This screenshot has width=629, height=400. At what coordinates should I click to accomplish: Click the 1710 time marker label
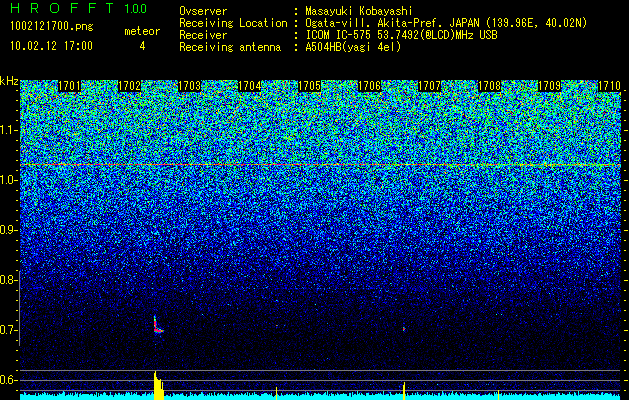[609, 86]
